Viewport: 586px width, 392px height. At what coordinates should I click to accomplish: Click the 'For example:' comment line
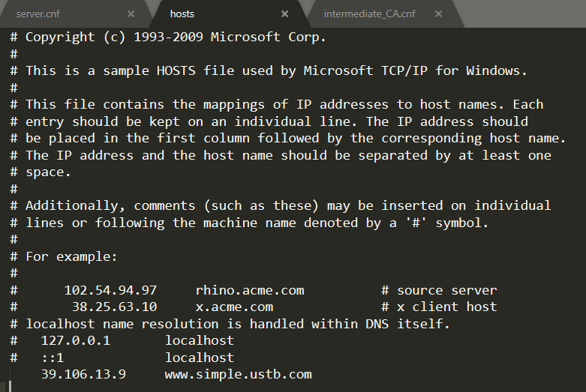(x=71, y=256)
